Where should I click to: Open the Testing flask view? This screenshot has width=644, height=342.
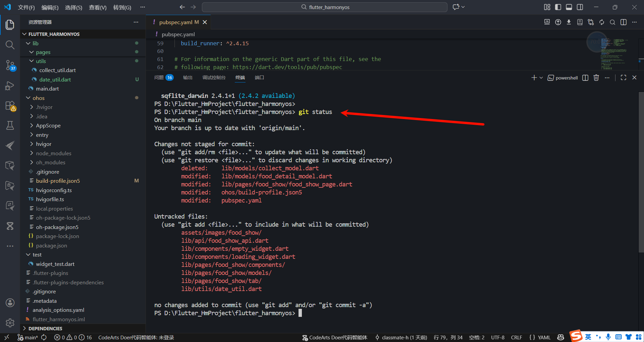point(10,125)
